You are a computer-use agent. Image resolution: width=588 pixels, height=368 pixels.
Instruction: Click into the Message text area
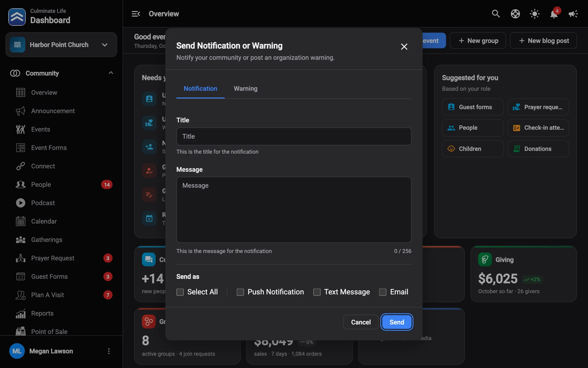(294, 210)
